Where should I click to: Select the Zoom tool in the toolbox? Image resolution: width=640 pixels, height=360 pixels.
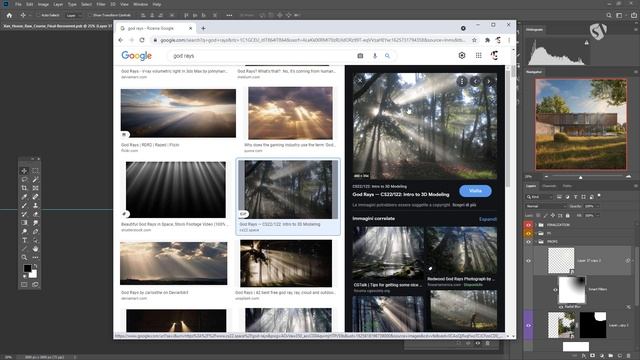(24, 258)
